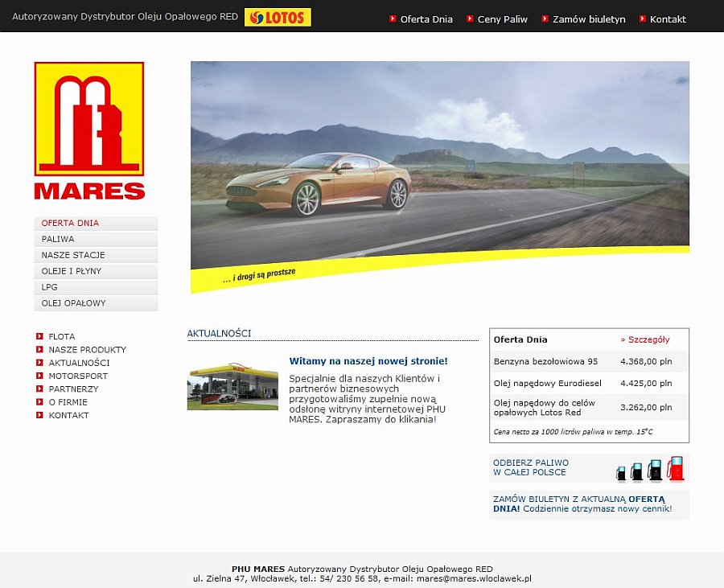Open Kontakt in top navigation
The height and width of the screenshot is (588, 724).
(x=668, y=19)
